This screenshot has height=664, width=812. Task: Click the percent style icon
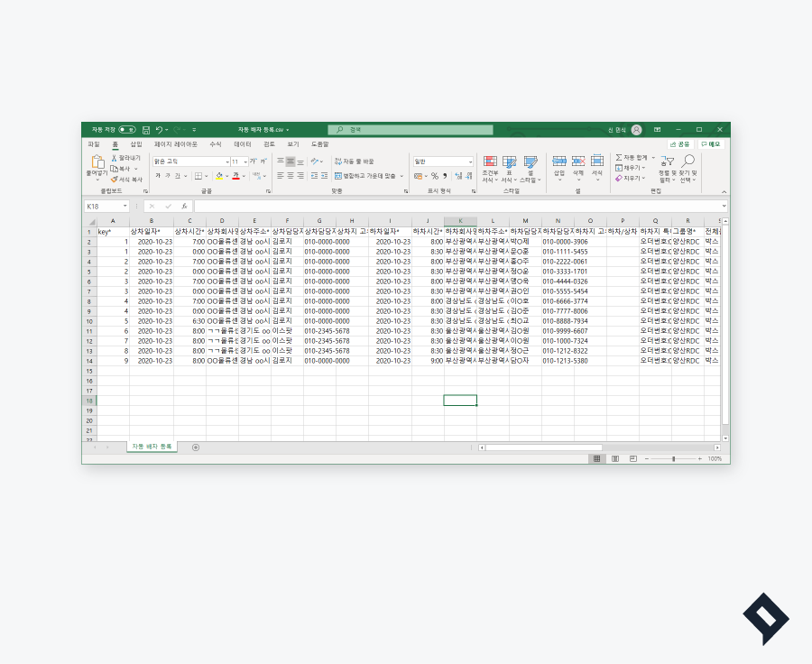[434, 176]
